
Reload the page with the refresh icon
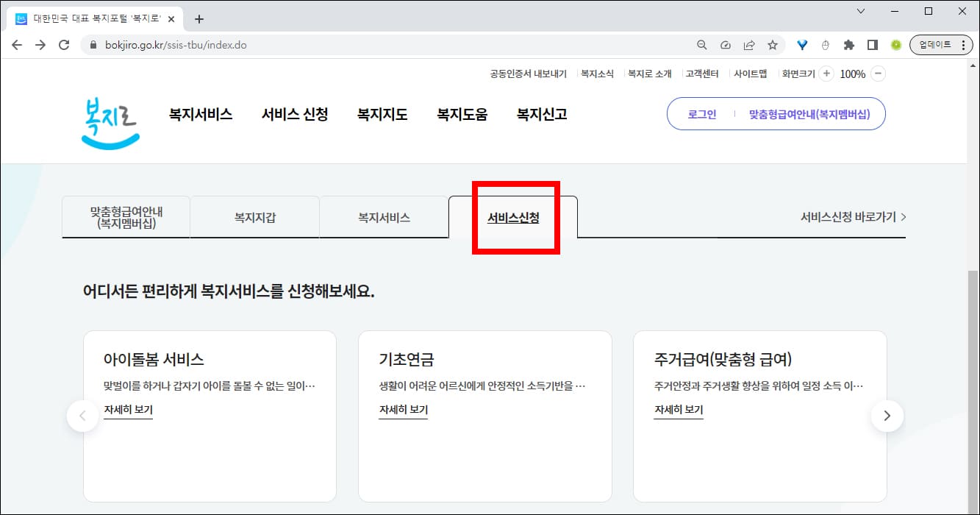point(64,44)
